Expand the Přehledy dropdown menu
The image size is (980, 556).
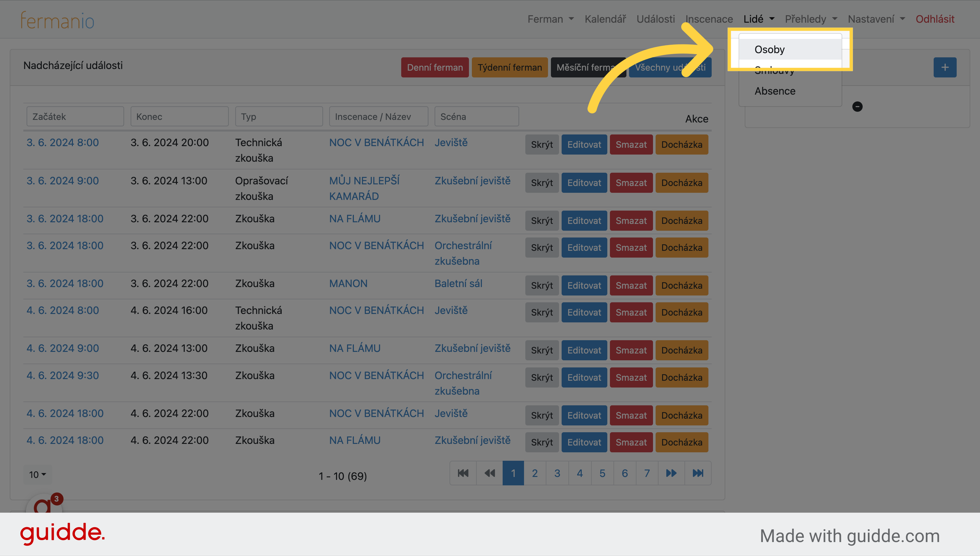[811, 19]
